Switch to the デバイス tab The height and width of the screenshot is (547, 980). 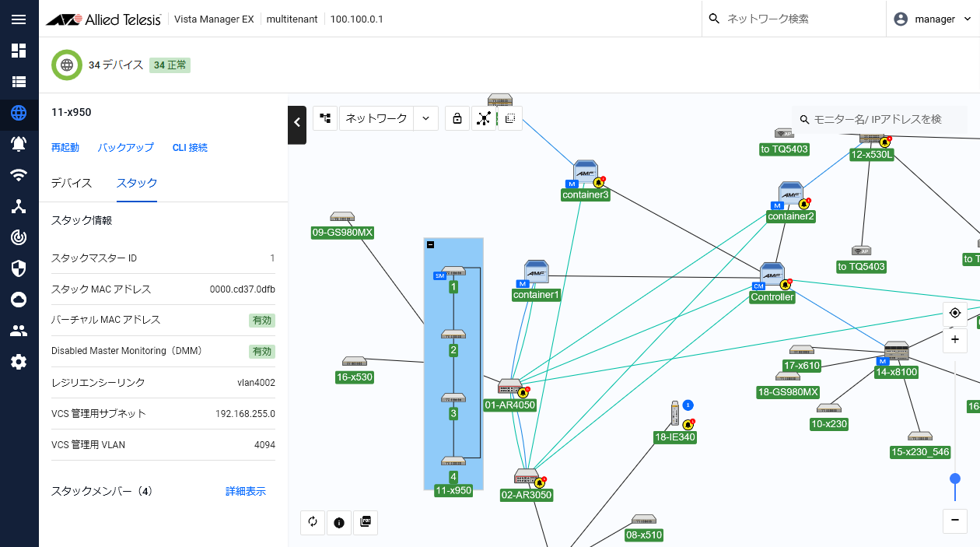click(x=72, y=183)
